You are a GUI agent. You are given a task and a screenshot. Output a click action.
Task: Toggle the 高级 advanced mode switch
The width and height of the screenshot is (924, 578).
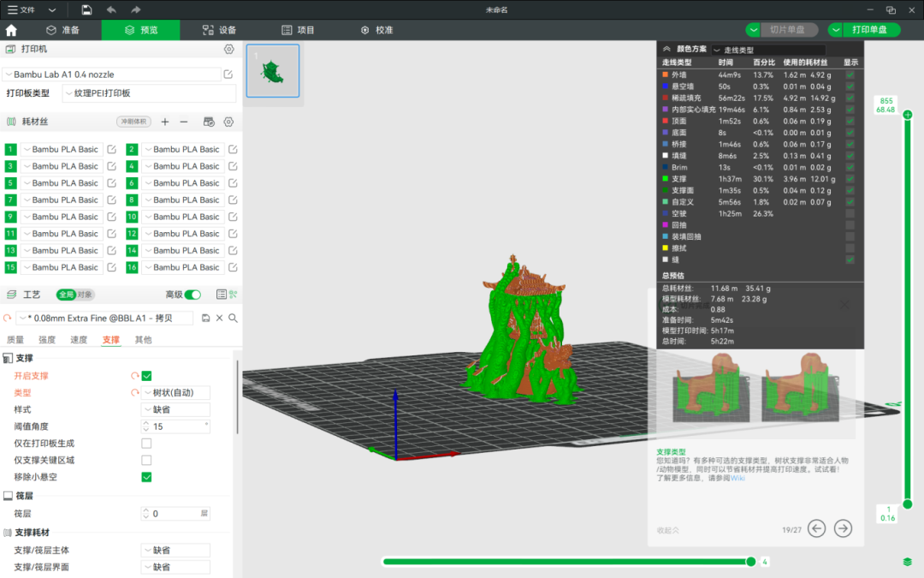coord(192,295)
